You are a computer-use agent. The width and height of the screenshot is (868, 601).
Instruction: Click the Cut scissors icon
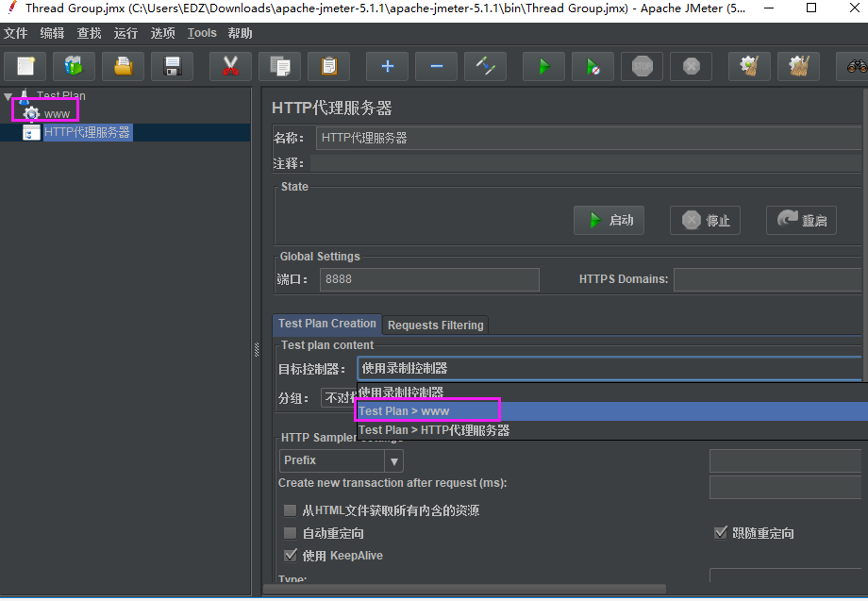(230, 66)
